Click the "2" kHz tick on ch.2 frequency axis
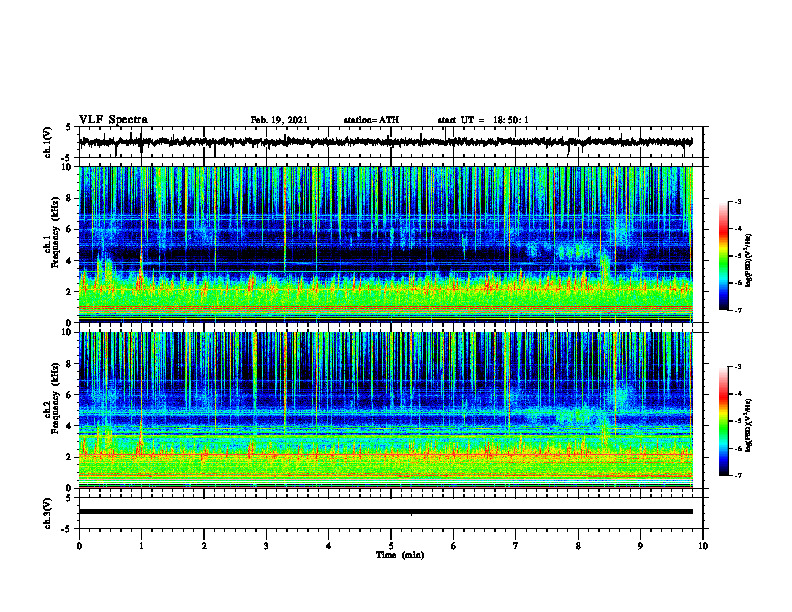The image size is (792, 612). 70,457
